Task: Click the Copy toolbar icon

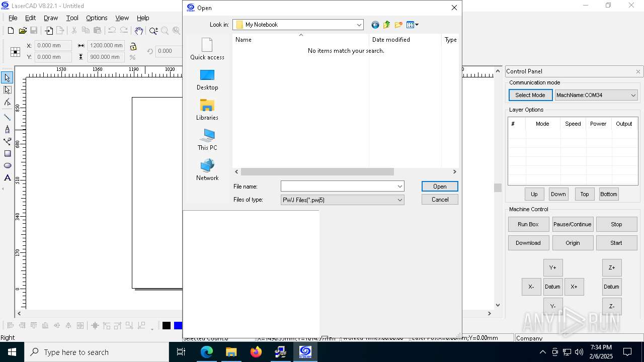Action: pos(86,31)
